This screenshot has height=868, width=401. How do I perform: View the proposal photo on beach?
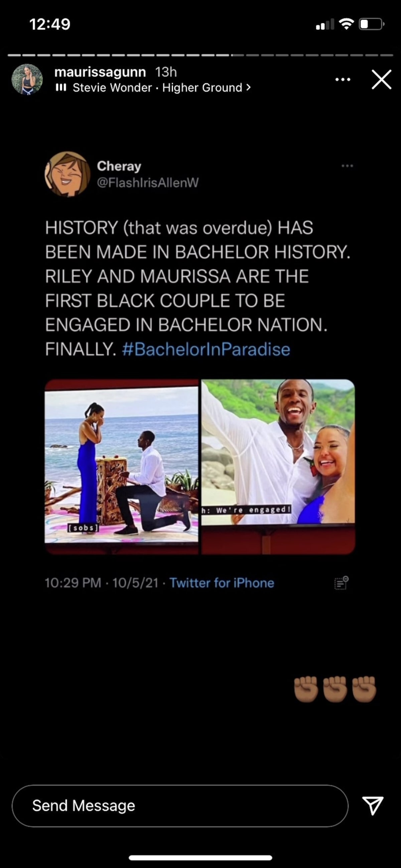click(x=122, y=466)
